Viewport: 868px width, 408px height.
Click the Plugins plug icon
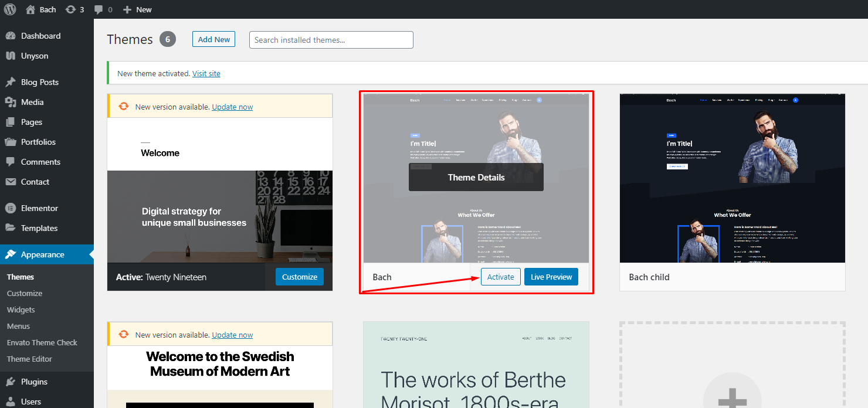pyautogui.click(x=11, y=382)
